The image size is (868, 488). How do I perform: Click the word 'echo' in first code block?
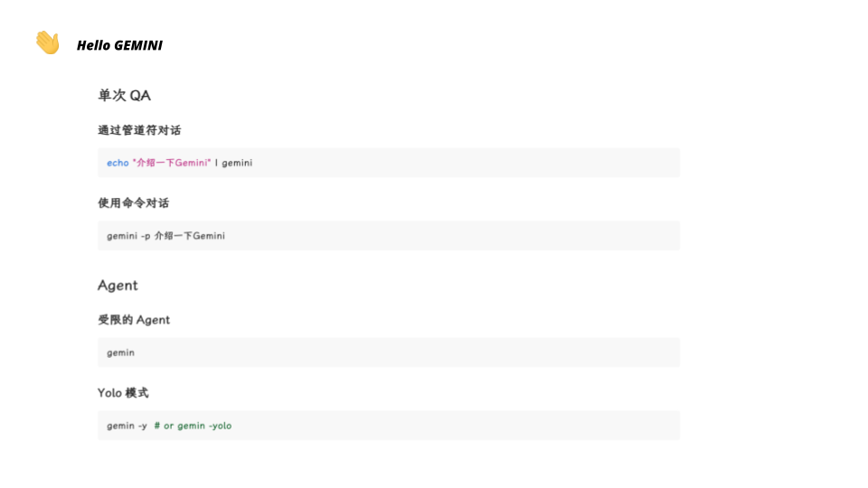pos(118,163)
